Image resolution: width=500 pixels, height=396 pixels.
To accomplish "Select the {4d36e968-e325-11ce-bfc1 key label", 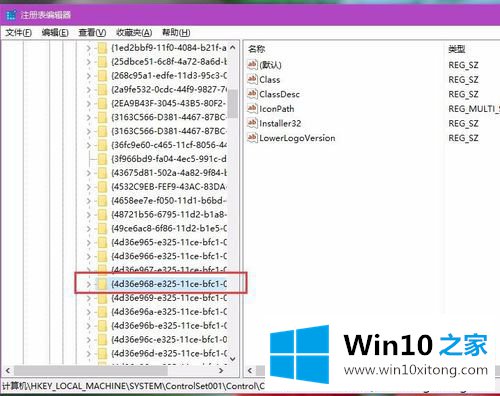I will pyautogui.click(x=169, y=284).
